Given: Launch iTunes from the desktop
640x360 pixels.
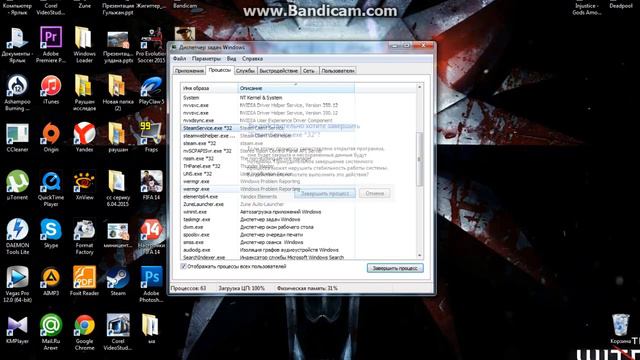Looking at the screenshot, I should coord(51,89).
